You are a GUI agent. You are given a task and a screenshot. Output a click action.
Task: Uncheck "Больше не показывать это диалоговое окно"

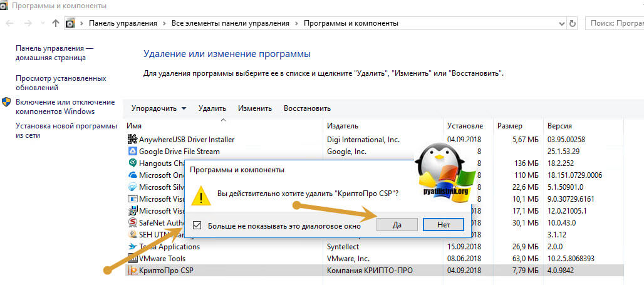198,225
